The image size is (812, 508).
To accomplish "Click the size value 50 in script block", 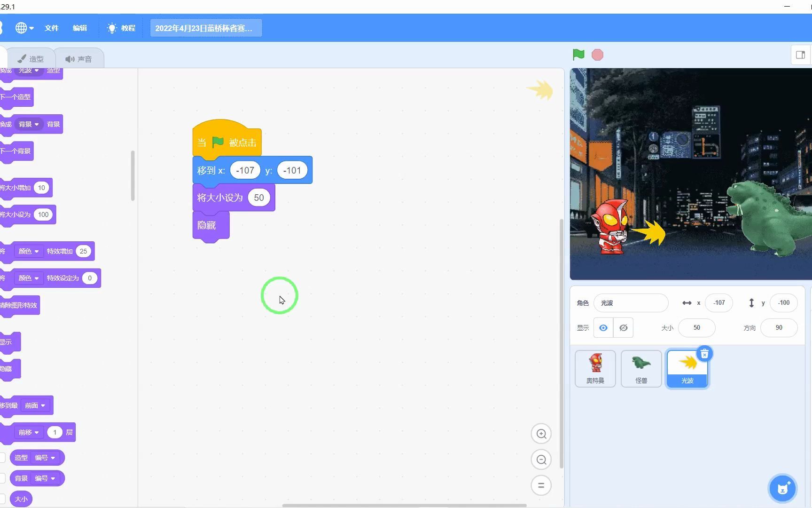I will 259,198.
